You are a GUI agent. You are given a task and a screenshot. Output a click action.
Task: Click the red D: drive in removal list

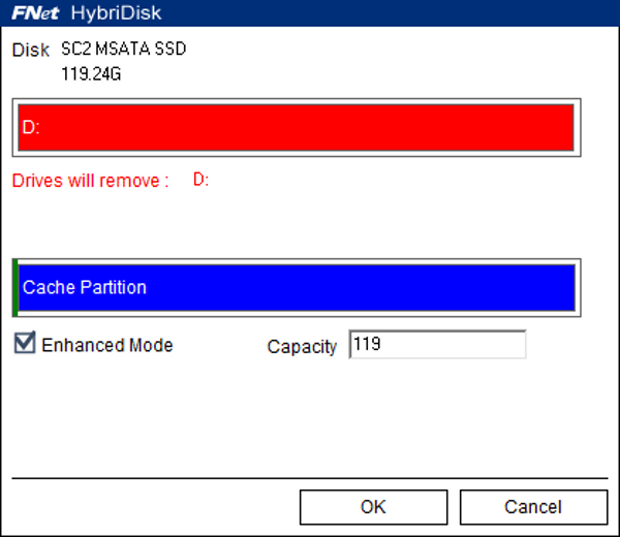201,180
